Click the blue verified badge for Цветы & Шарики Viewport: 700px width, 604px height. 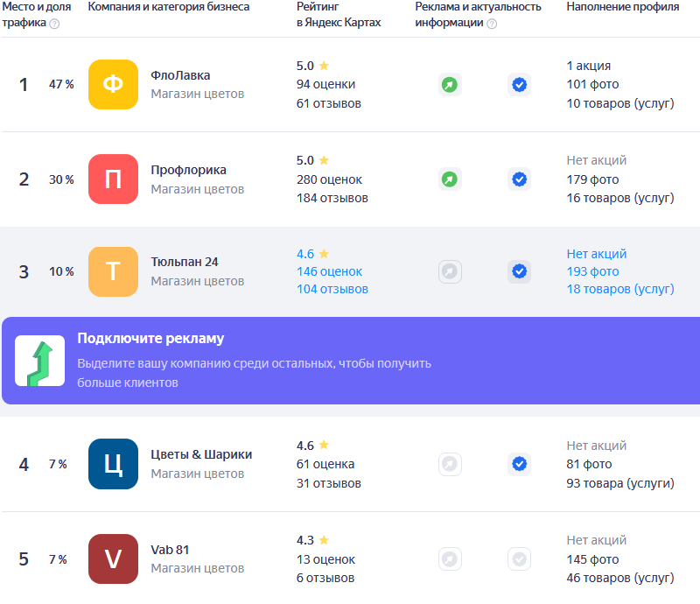click(519, 464)
